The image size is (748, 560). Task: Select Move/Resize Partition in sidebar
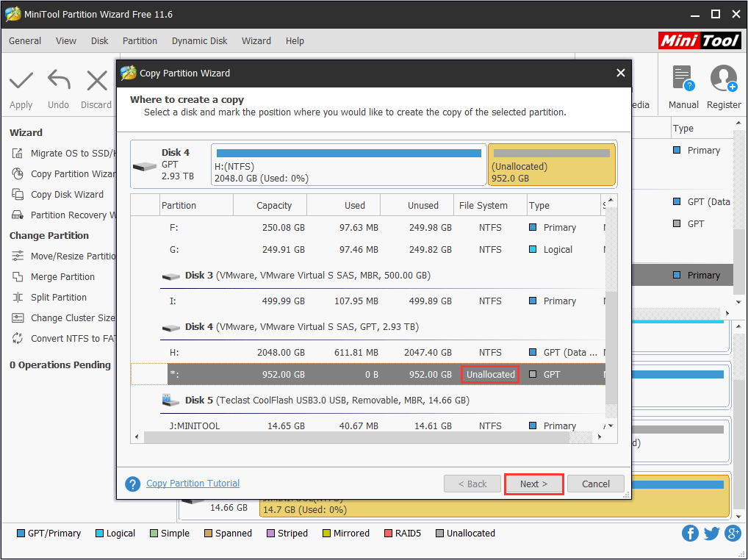click(63, 256)
